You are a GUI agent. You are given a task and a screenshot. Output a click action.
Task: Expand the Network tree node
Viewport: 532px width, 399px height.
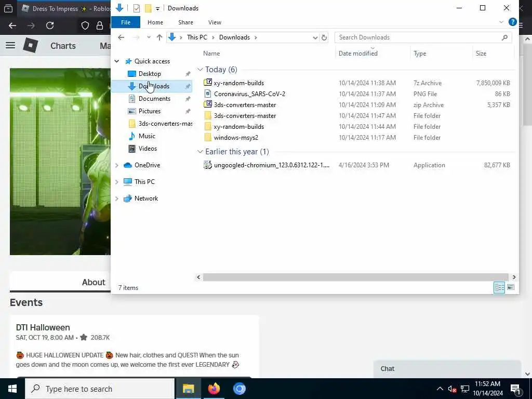click(117, 198)
